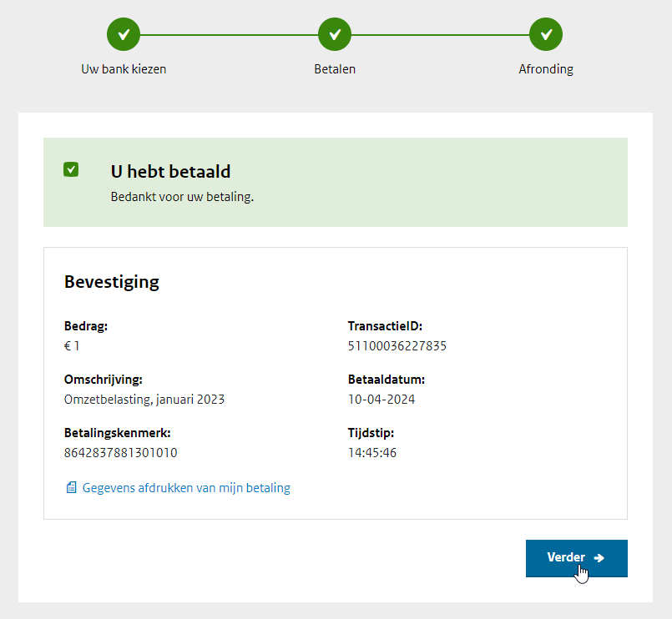Click the 'Betaaldatum:' label
This screenshot has height=619, width=672.
point(387,380)
